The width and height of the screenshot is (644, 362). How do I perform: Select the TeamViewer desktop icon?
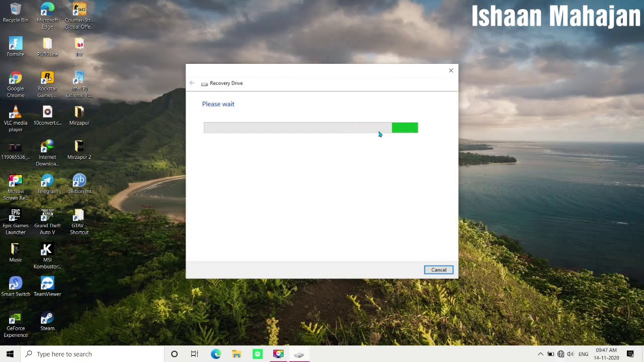point(47,287)
